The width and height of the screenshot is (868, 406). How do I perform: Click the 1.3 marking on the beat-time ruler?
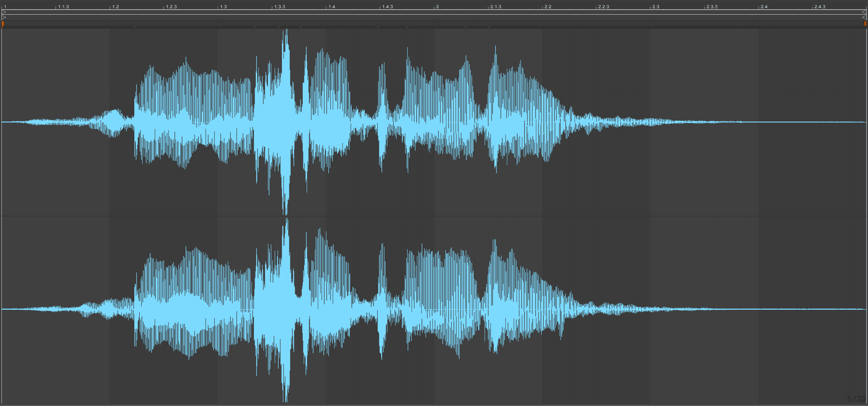coord(223,6)
